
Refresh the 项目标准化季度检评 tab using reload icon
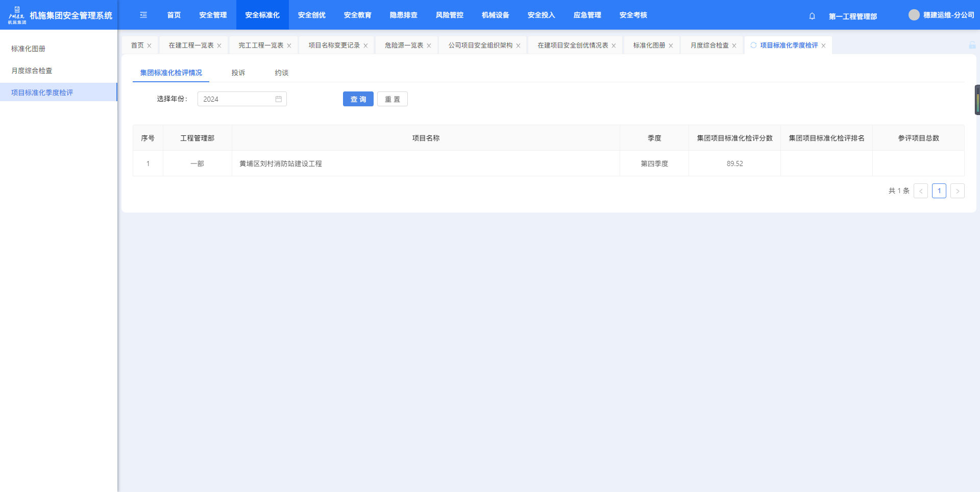(753, 45)
